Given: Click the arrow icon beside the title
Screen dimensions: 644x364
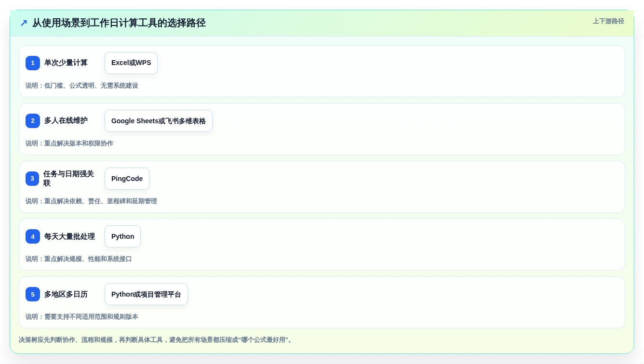Looking at the screenshot, I should click(24, 23).
